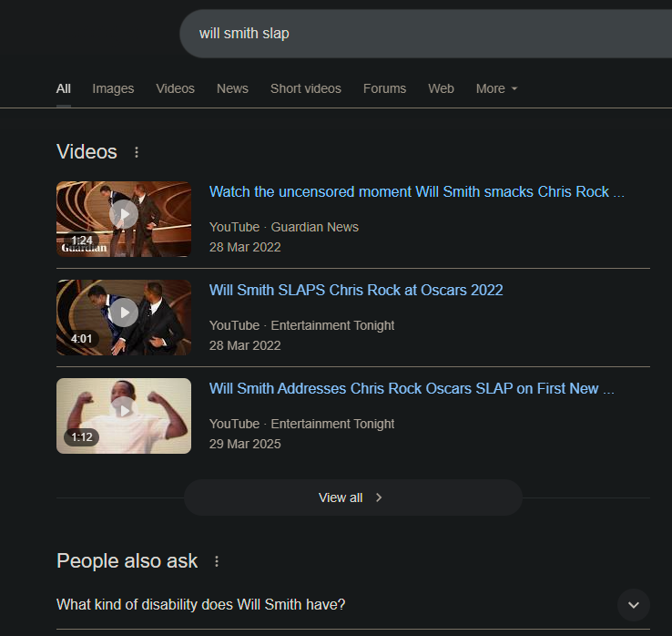Click the 'Videos' section heading
Image resolution: width=672 pixels, height=636 pixels.
click(x=87, y=152)
